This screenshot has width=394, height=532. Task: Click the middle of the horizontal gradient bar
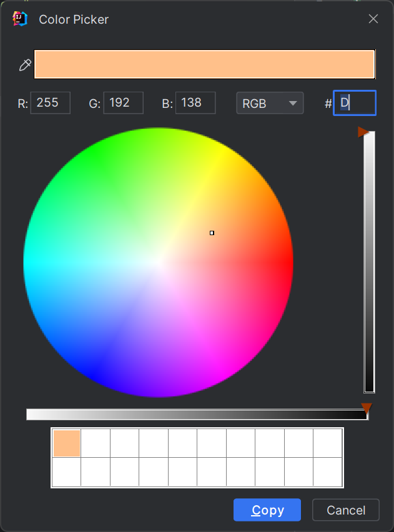click(x=197, y=415)
